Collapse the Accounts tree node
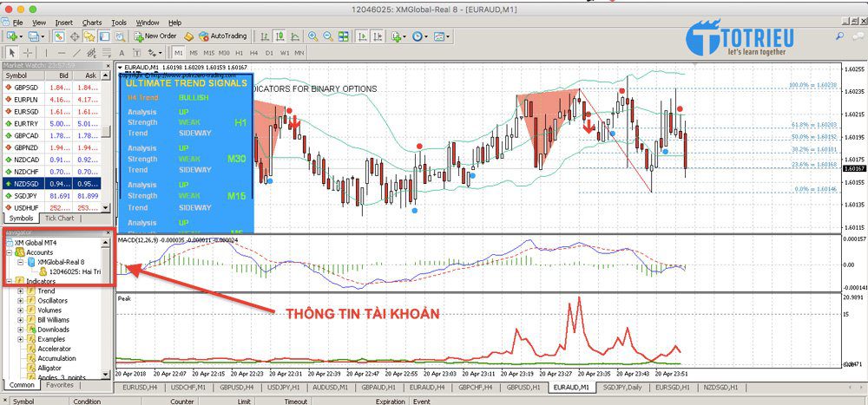 click(x=11, y=252)
